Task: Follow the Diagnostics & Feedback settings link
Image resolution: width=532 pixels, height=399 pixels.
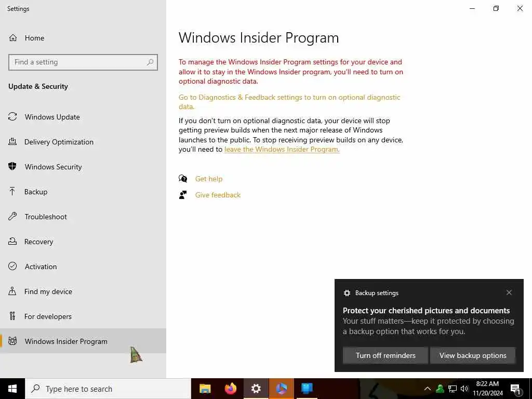Action: (x=289, y=102)
